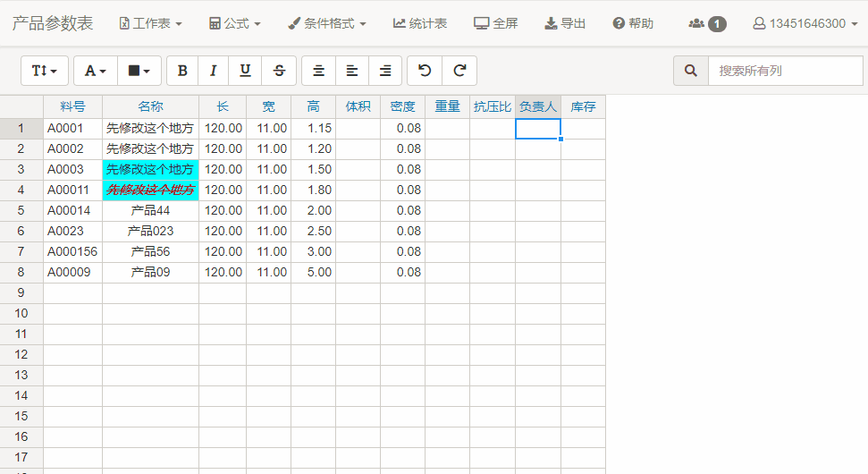Click the 导出 button

pyautogui.click(x=565, y=23)
